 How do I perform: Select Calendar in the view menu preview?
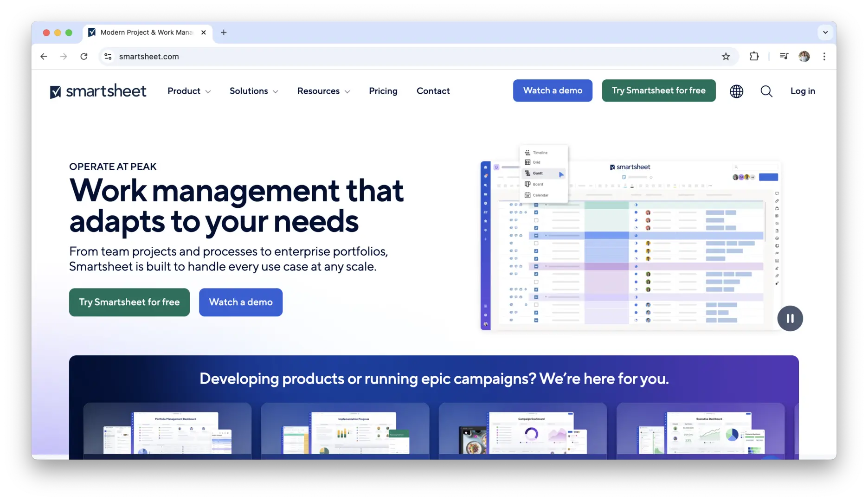[x=544, y=195]
